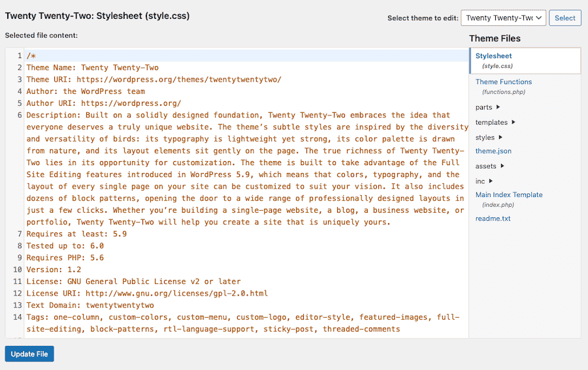Expand the assets folder arrow
The height and width of the screenshot is (370, 588).
(502, 166)
